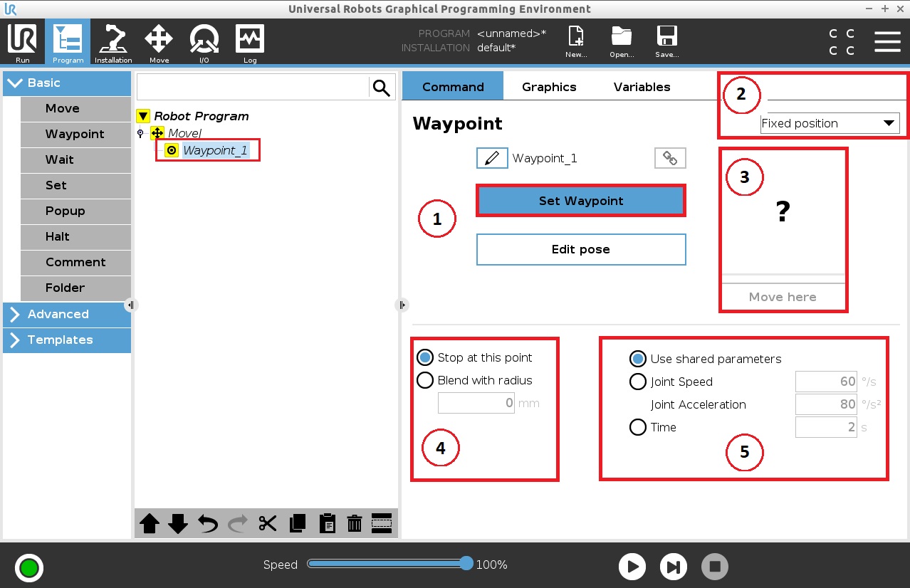Insert a Wait command
The width and height of the screenshot is (910, 588).
click(75, 159)
